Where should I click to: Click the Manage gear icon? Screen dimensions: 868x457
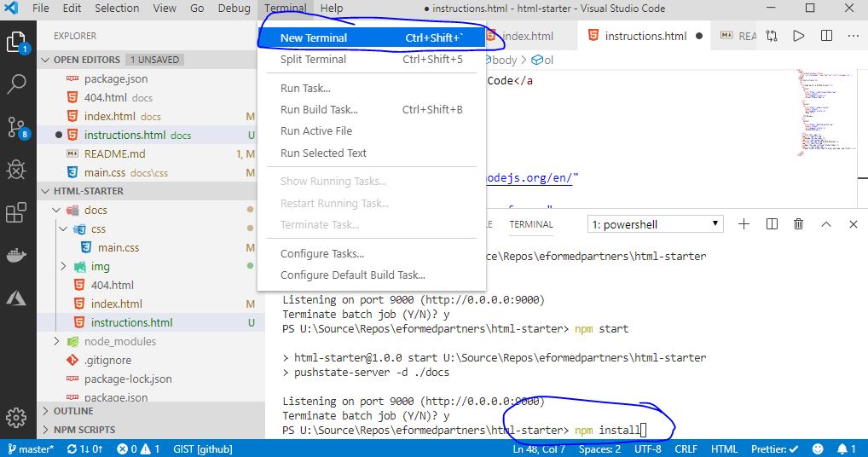(17, 418)
